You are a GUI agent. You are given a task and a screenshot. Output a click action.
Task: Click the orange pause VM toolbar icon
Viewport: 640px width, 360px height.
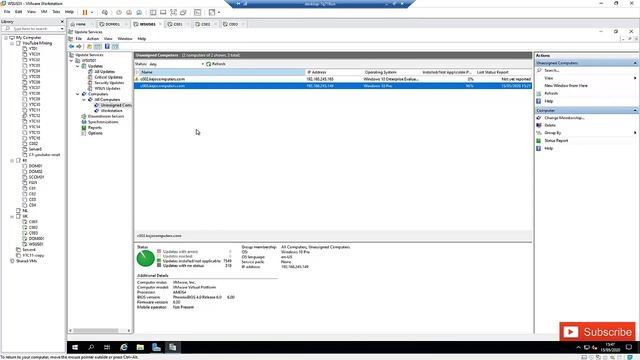[x=85, y=12]
